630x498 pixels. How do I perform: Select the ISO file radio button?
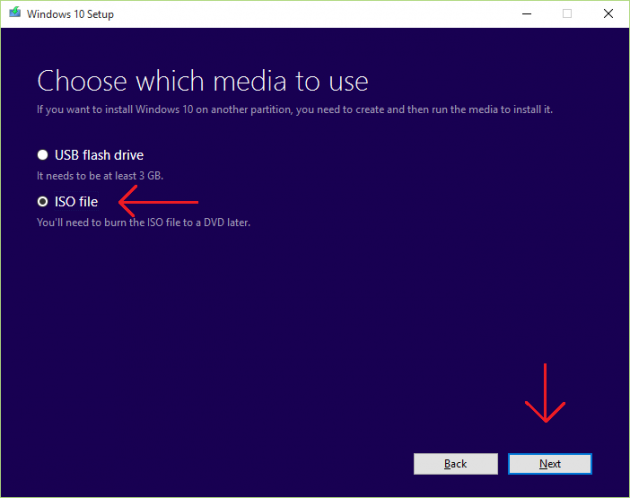coord(42,201)
